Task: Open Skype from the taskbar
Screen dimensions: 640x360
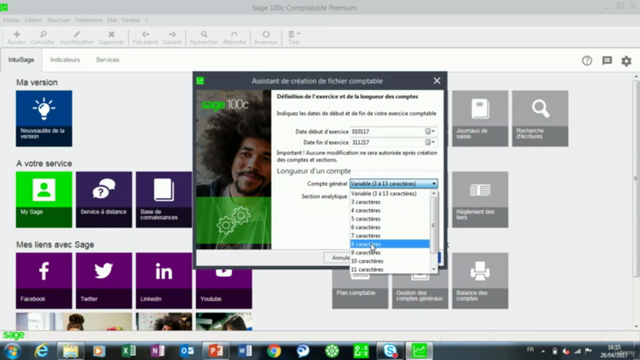Action: click(x=390, y=351)
